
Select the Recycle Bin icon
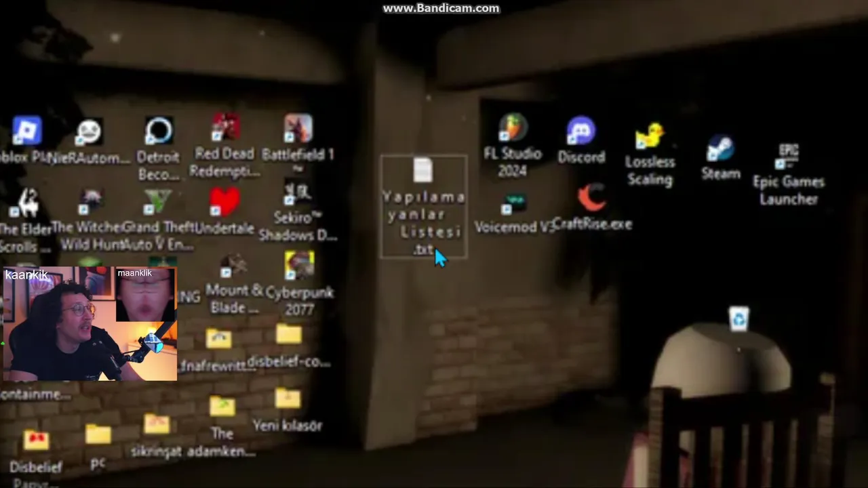(x=738, y=318)
